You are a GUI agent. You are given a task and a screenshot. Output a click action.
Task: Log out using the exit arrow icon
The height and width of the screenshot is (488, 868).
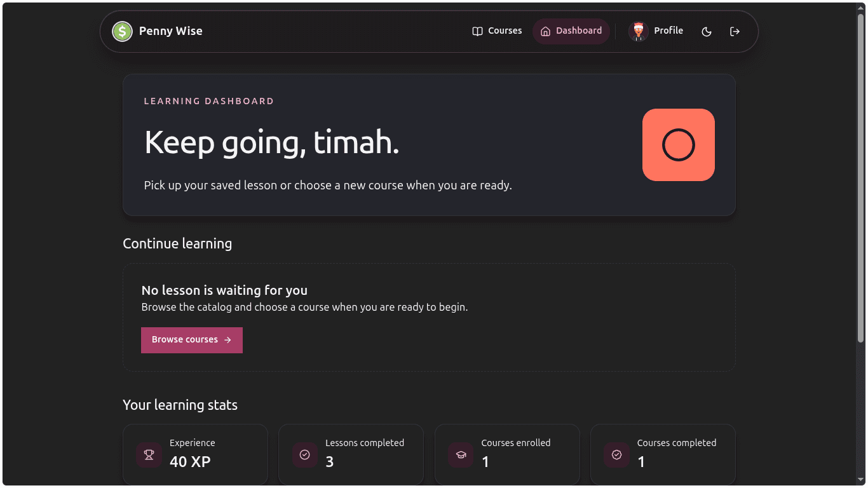735,31
